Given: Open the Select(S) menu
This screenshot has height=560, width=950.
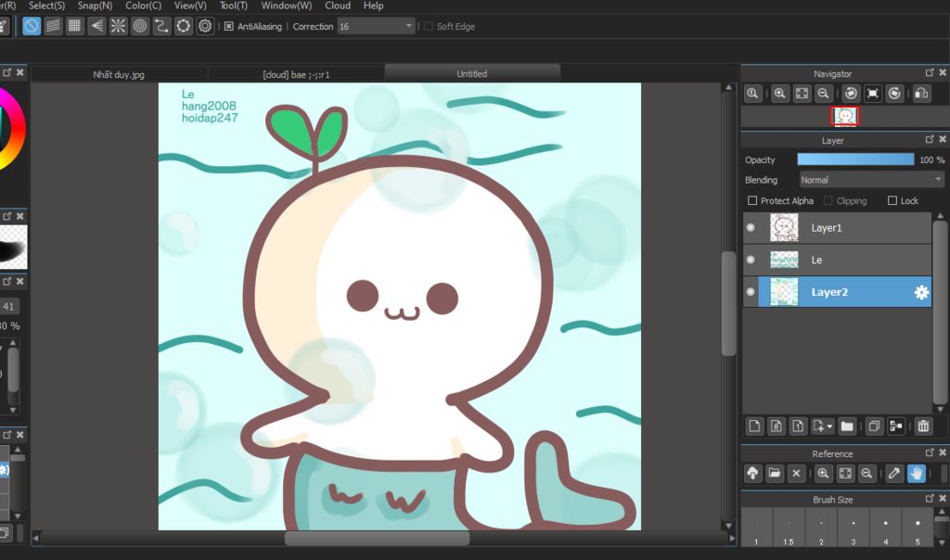Looking at the screenshot, I should [x=46, y=6].
